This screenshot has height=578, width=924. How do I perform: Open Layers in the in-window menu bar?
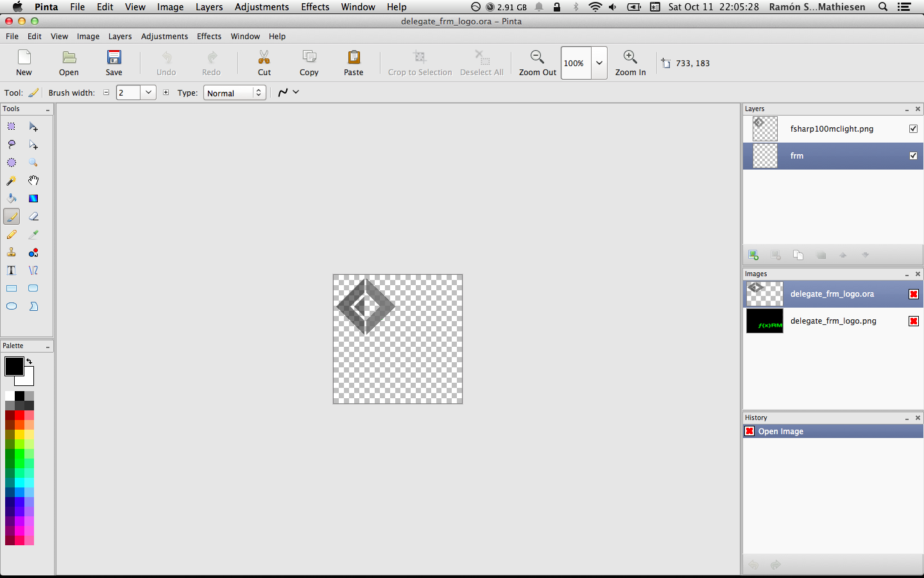[120, 37]
